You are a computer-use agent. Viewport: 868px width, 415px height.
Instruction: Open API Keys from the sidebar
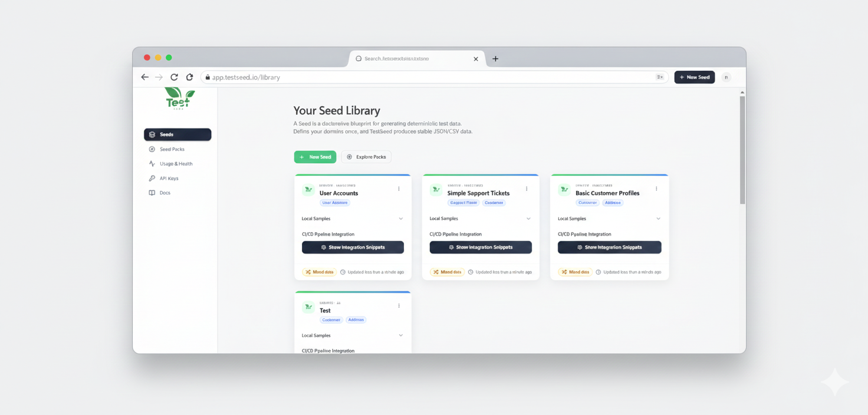tap(169, 178)
